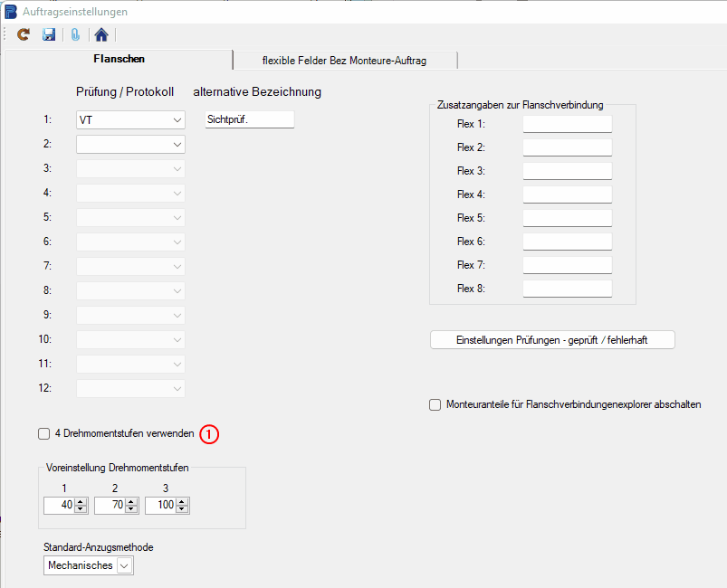This screenshot has width=727, height=588.
Task: Increase torque step 3 with the up arrow
Action: 182,502
